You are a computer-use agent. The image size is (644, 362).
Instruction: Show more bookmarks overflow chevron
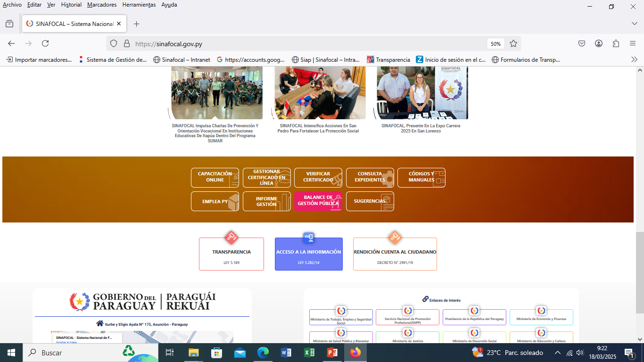[x=634, y=59]
